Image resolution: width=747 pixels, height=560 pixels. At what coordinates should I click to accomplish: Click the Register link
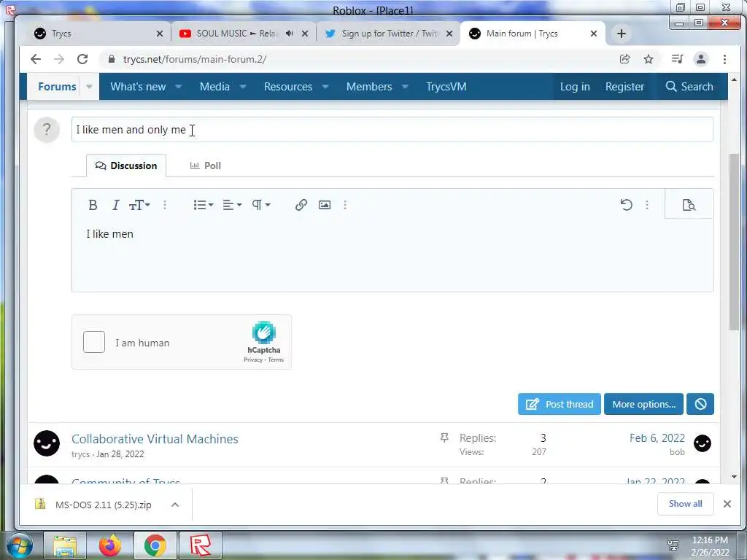(624, 87)
